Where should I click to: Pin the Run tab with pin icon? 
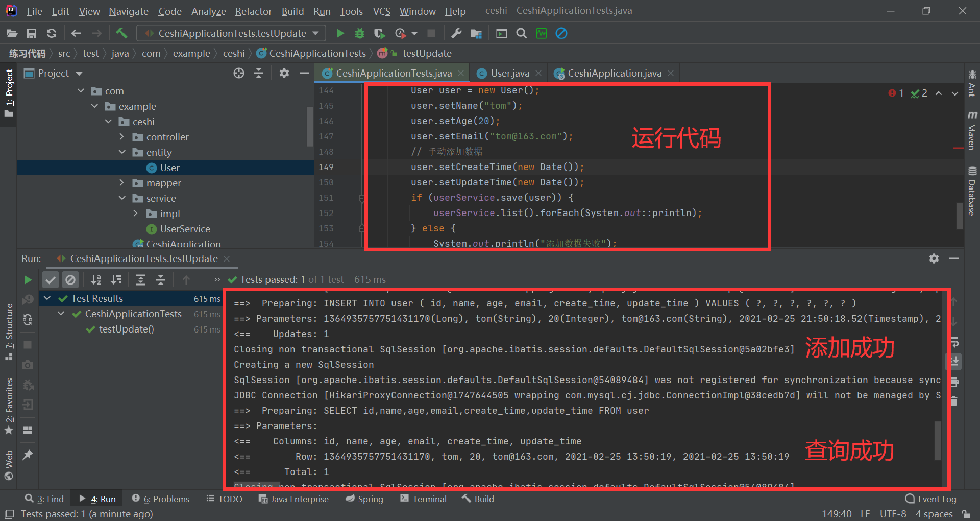[28, 455]
